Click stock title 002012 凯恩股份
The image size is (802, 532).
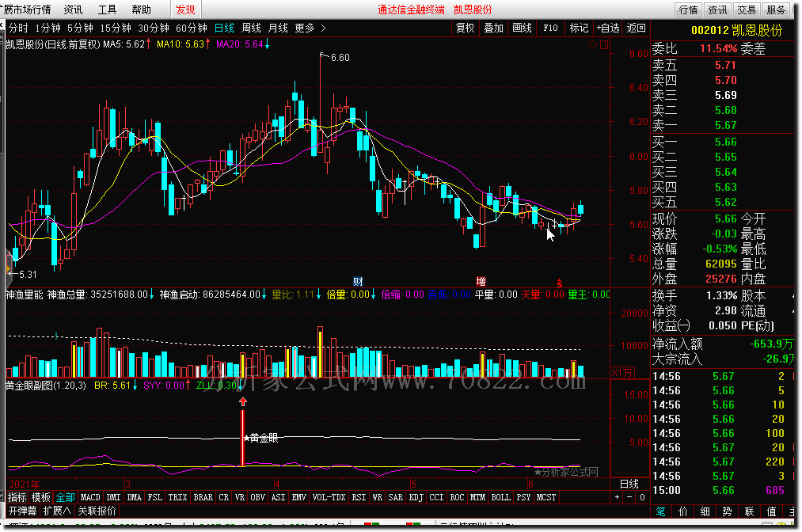coord(736,31)
